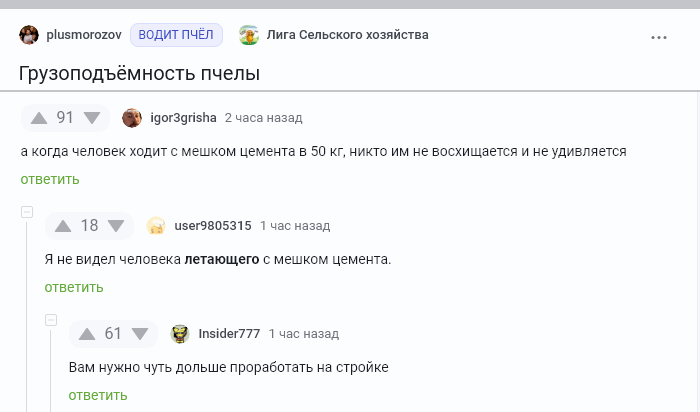Click the ВОДИТ ПЧЁЛ badge
The image size is (700, 412).
(176, 35)
